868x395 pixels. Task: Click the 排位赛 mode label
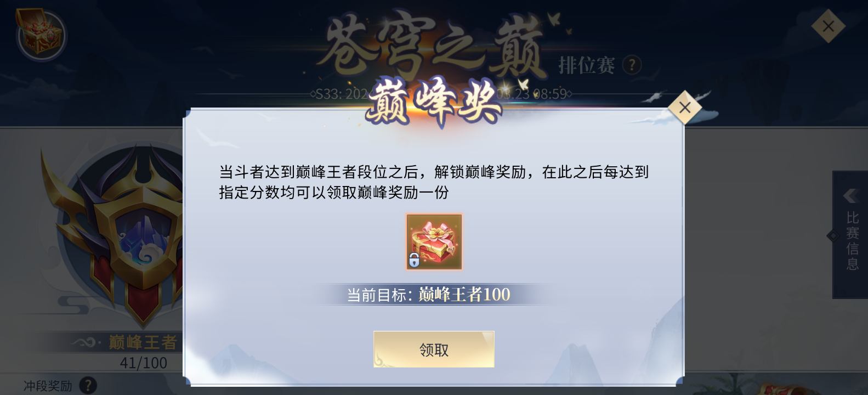tap(587, 65)
